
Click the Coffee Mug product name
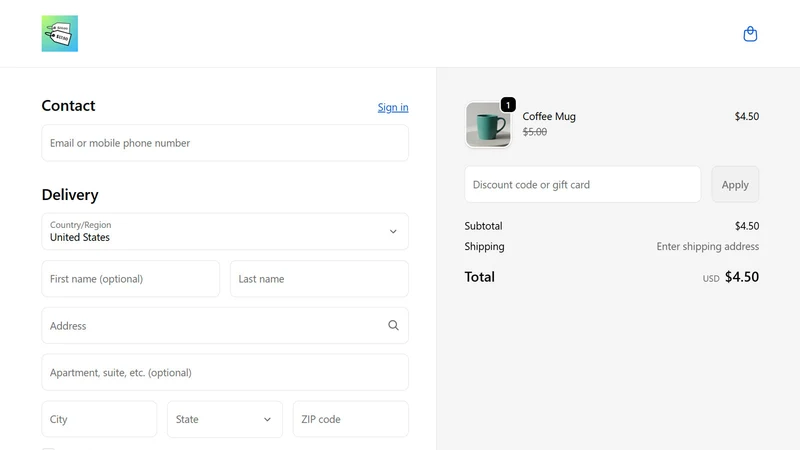point(549,116)
